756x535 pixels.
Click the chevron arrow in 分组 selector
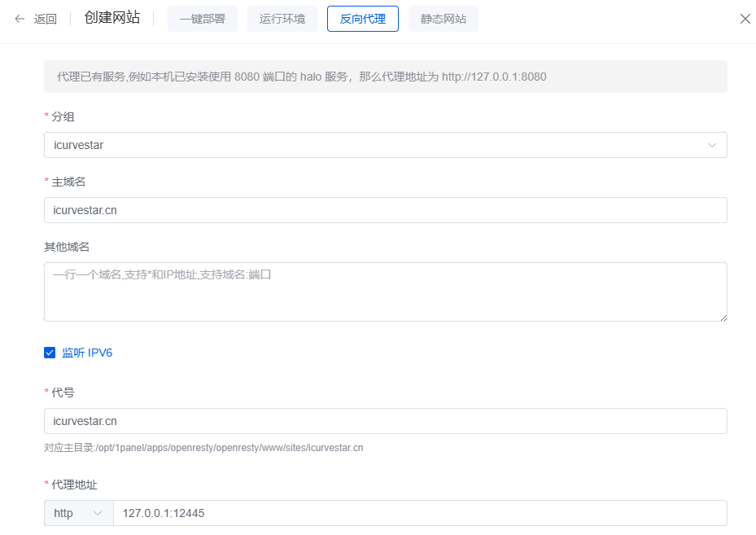[x=712, y=145]
